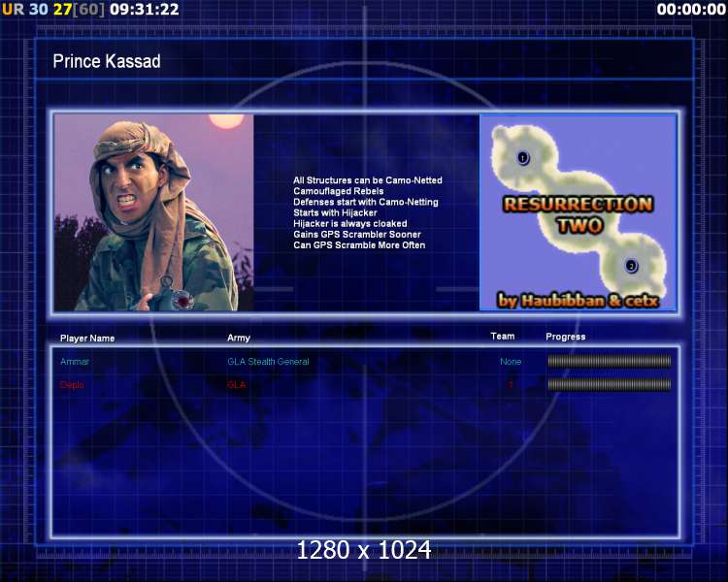Click 'GLA Stealth General' army entry
The width and height of the screenshot is (728, 582).
[268, 362]
